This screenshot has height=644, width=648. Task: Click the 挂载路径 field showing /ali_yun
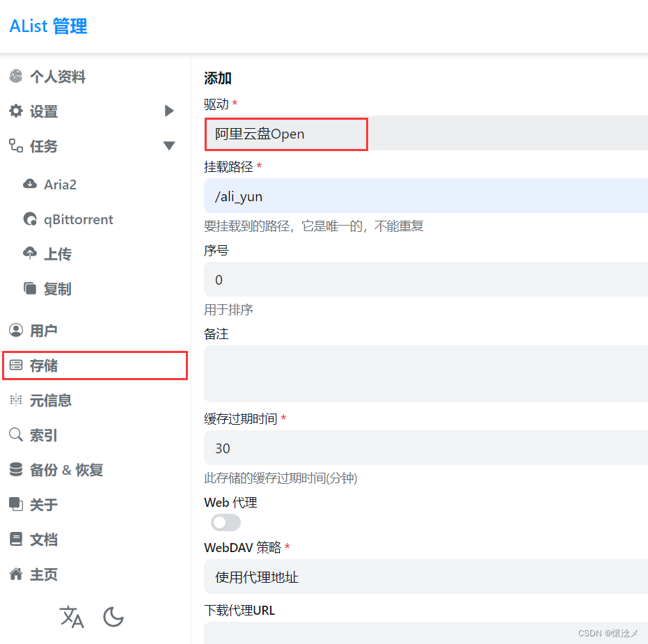[425, 196]
